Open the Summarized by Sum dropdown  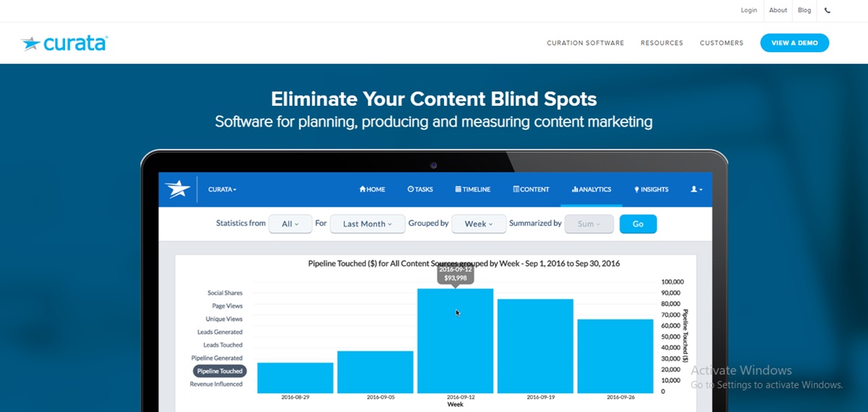click(x=589, y=224)
